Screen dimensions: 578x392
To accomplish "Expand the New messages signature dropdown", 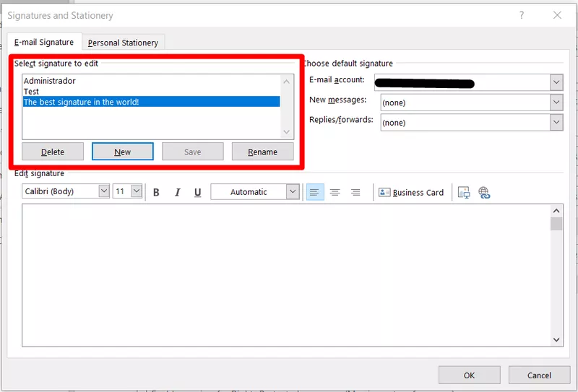I will [x=556, y=103].
